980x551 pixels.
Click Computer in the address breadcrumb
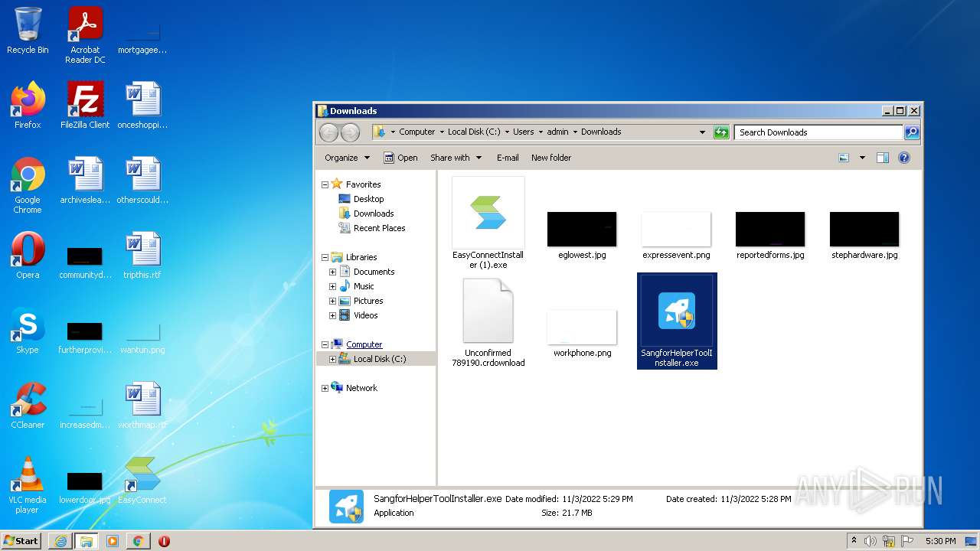coord(417,132)
